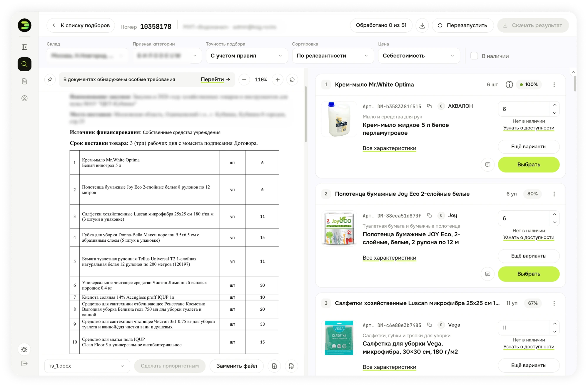Image resolution: width=588 pixels, height=387 pixels.
Task: Enable the 'В наличии' checkbox
Action: (x=474, y=56)
